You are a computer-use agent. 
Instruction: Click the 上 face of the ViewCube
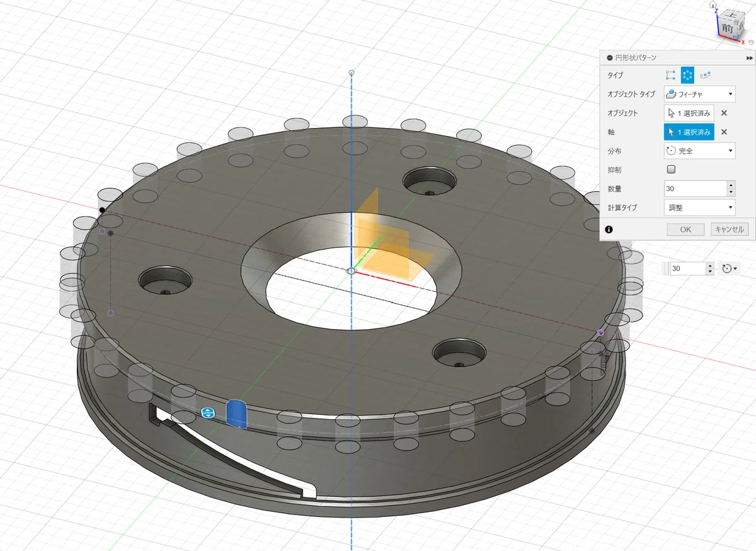(x=732, y=16)
